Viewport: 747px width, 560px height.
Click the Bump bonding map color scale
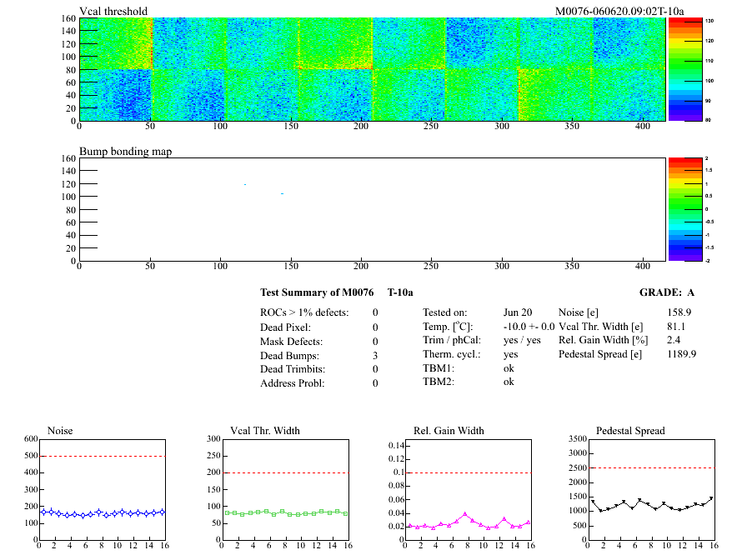click(x=677, y=208)
